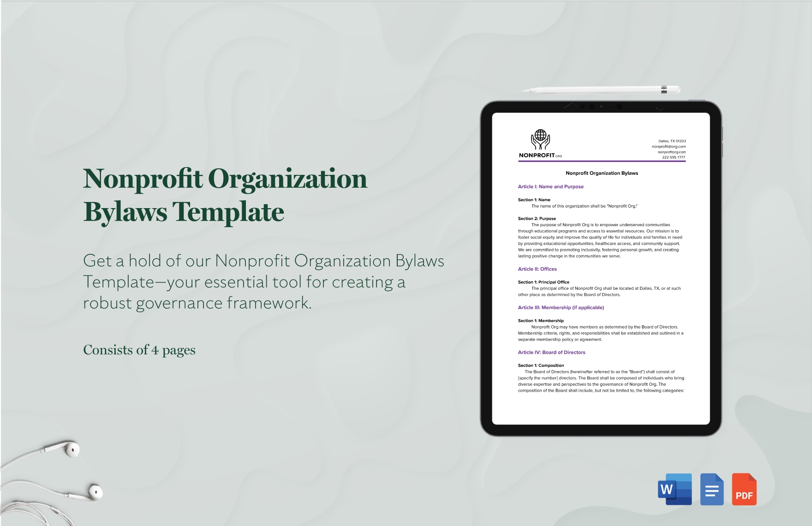Click the nonprofitorg.com website text
The width and height of the screenshot is (812, 526).
(x=672, y=152)
